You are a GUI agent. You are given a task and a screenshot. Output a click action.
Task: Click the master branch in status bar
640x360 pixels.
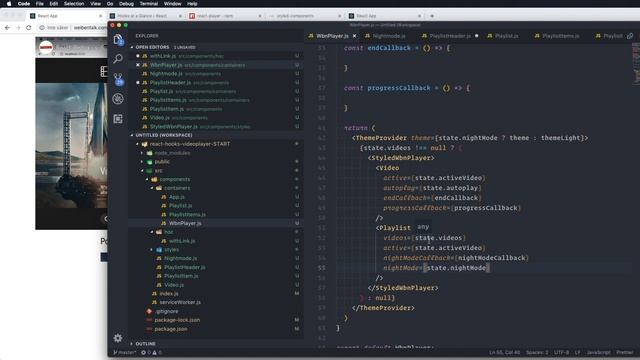(x=124, y=352)
